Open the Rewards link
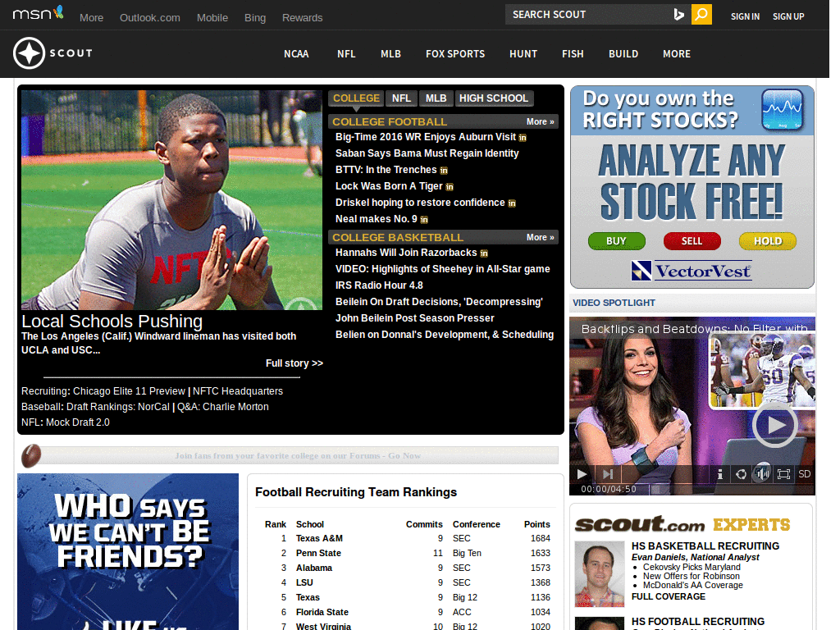 pos(302,18)
